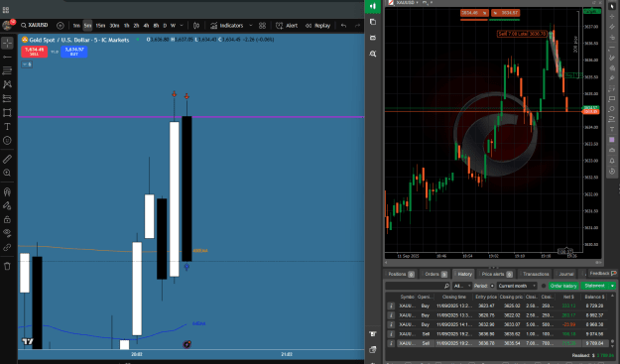Open the geometric shapes tool
This screenshot has height=364, width=620.
click(7, 113)
